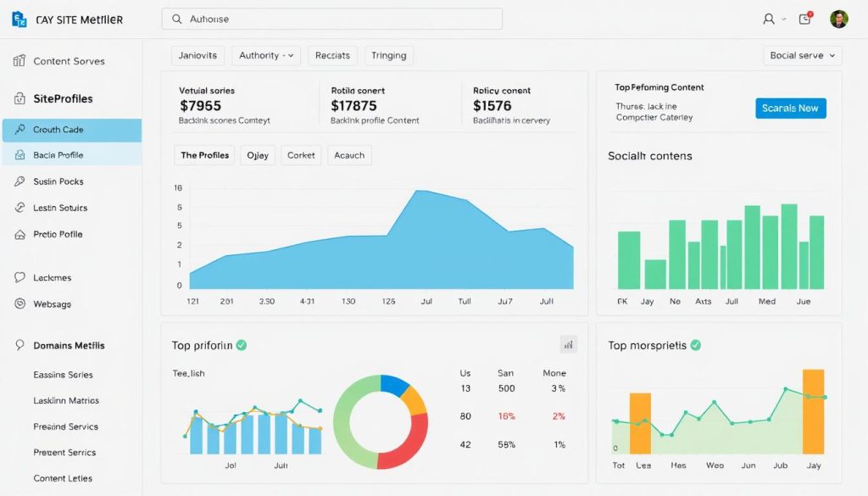
Task: Select the Recsiats filter chip
Action: tap(331, 55)
